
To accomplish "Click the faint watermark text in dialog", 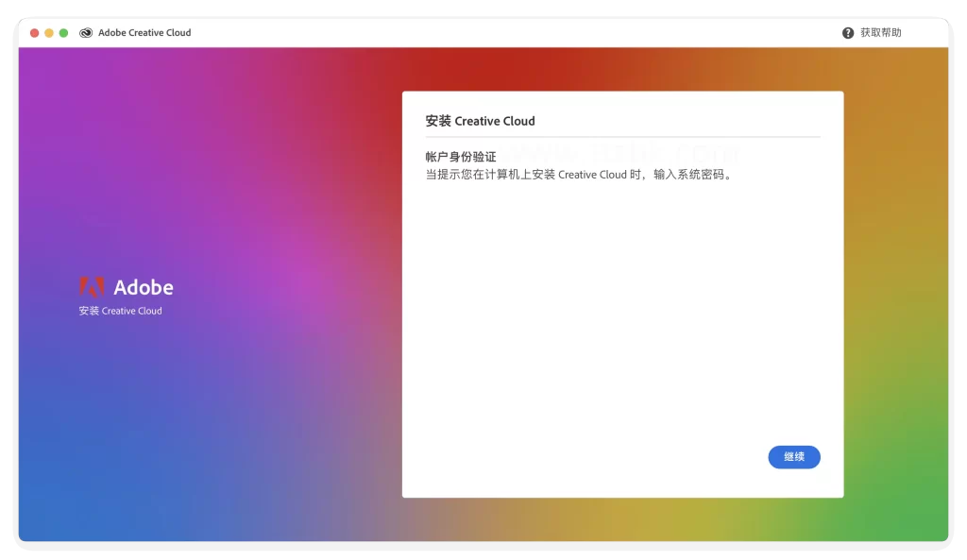I will (623, 151).
